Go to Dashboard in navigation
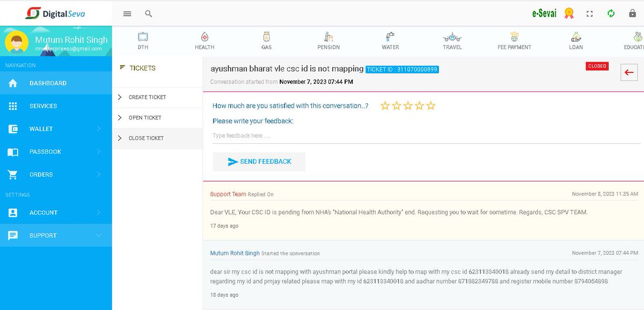The height and width of the screenshot is (310, 644). pos(56,83)
